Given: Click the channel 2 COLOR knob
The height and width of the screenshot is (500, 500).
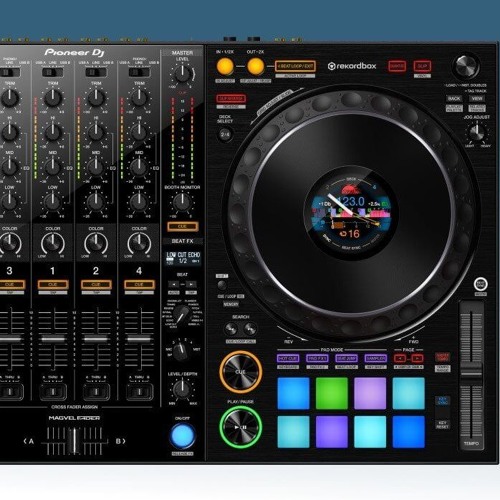Looking at the screenshot, I should pos(96,244).
